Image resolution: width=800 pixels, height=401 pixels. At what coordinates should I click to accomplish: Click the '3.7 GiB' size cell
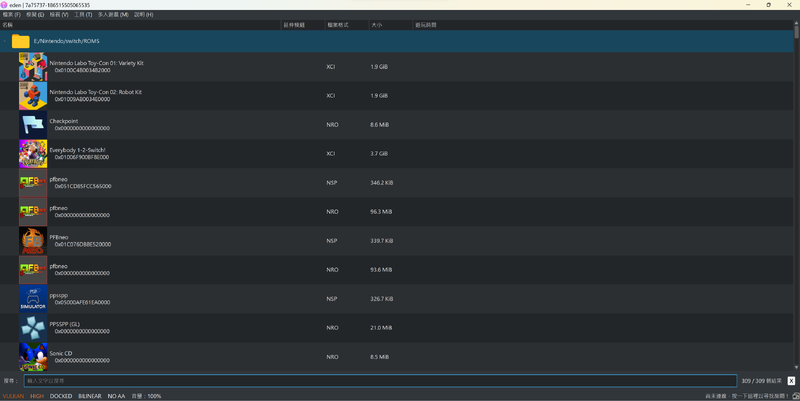point(379,154)
